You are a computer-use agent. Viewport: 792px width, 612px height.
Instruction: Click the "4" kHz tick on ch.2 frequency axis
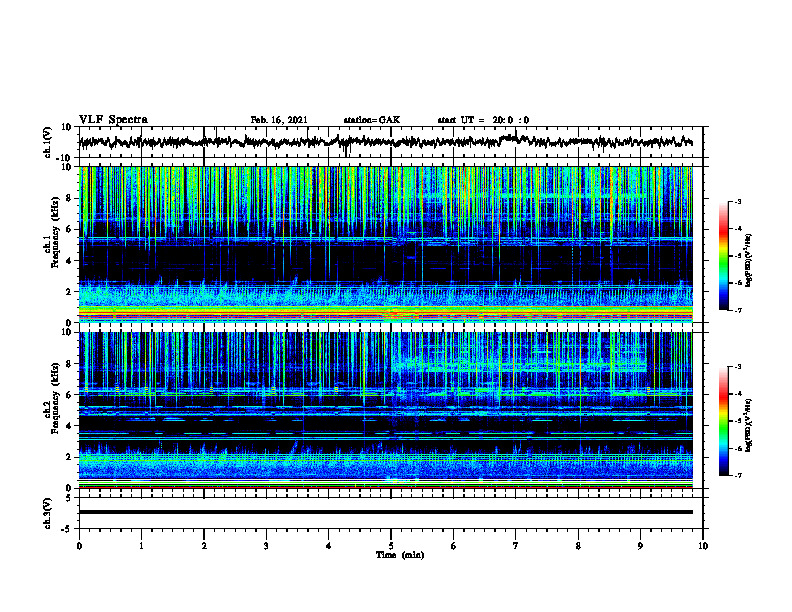70,426
